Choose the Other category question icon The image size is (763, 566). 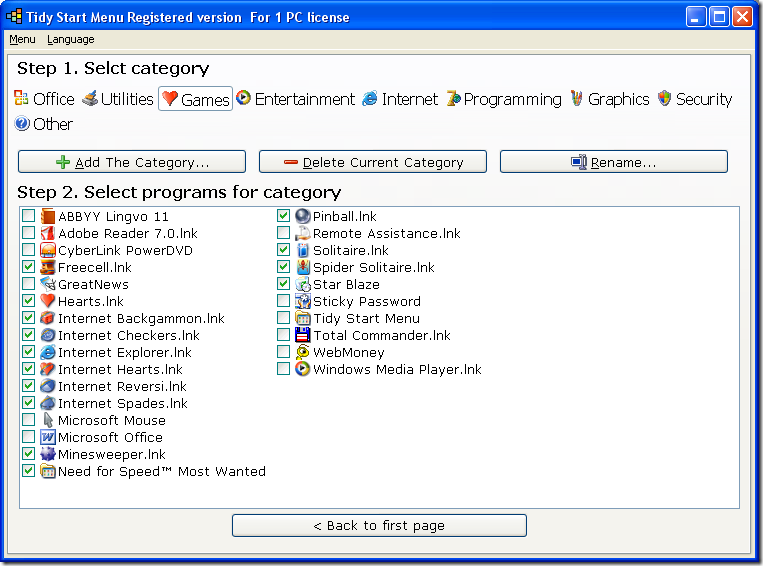pos(22,124)
